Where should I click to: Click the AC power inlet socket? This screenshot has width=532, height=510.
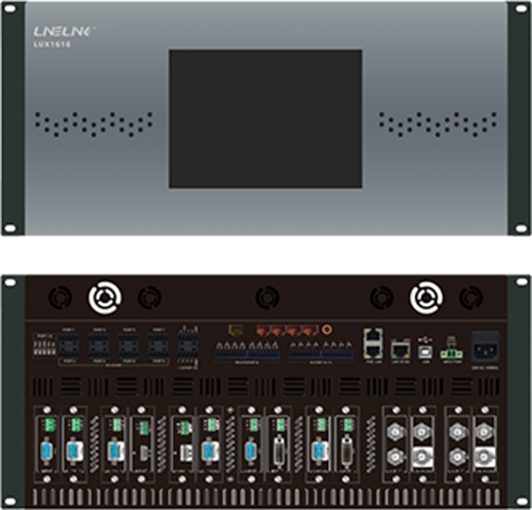click(x=486, y=348)
